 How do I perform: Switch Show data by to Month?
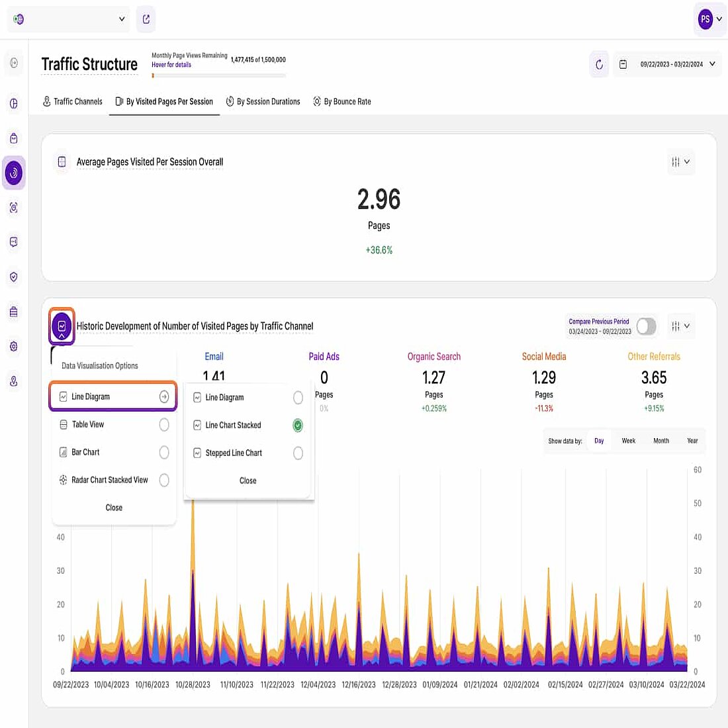660,440
